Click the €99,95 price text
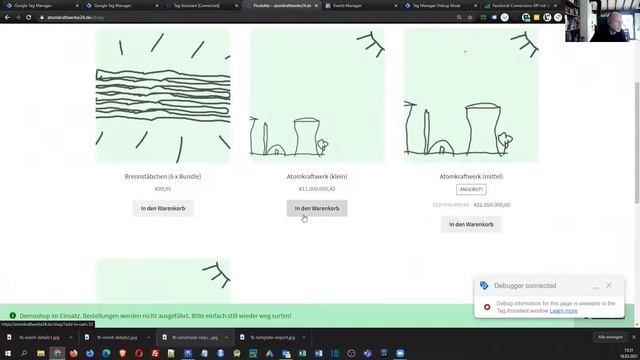The image size is (640, 360). [x=163, y=189]
